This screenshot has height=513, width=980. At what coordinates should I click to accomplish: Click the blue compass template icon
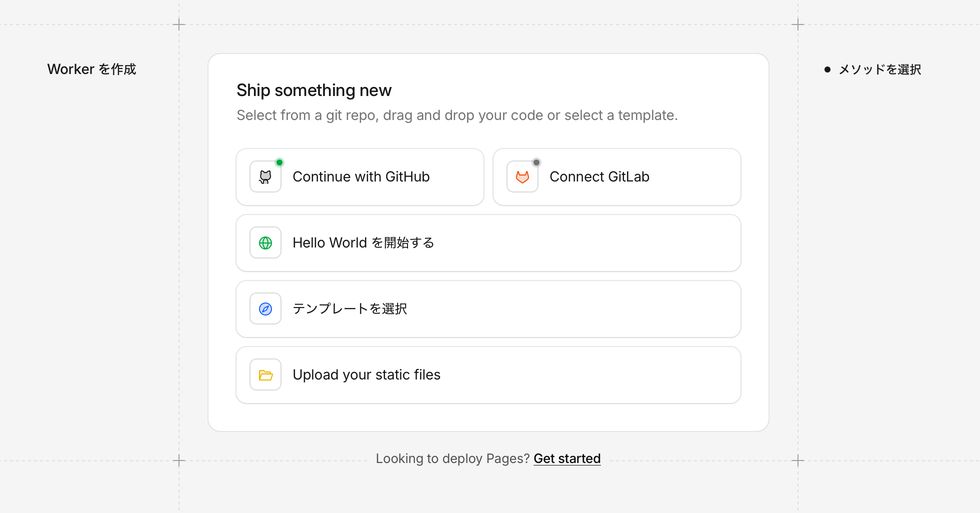[x=265, y=309]
